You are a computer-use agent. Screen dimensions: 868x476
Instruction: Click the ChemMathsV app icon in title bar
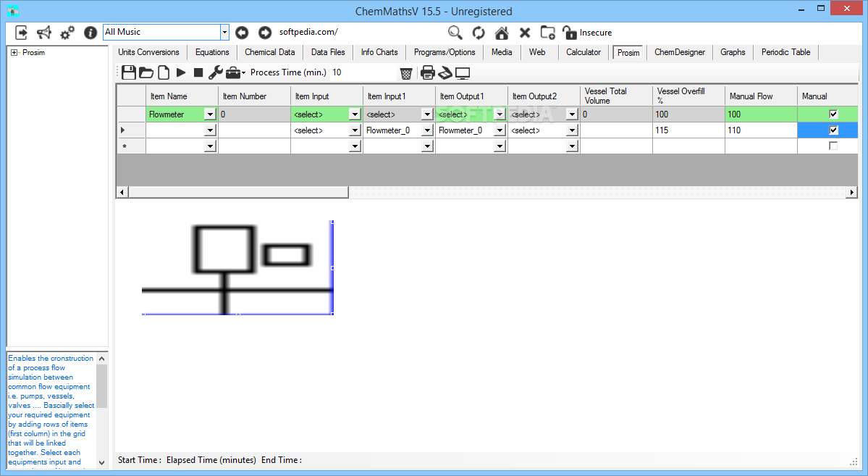click(13, 11)
